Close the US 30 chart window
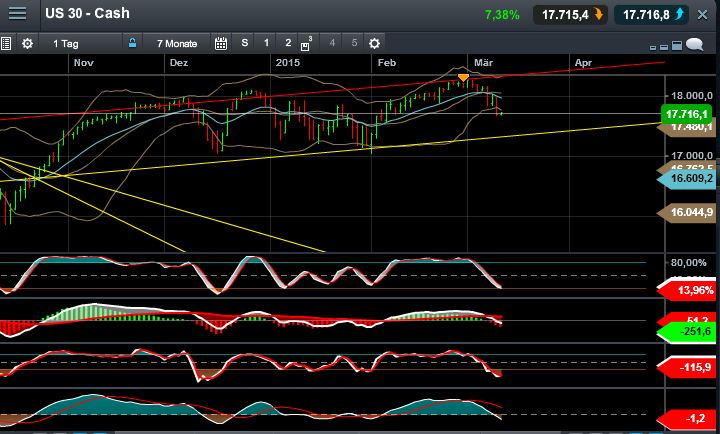720x434 pixels. (x=703, y=15)
